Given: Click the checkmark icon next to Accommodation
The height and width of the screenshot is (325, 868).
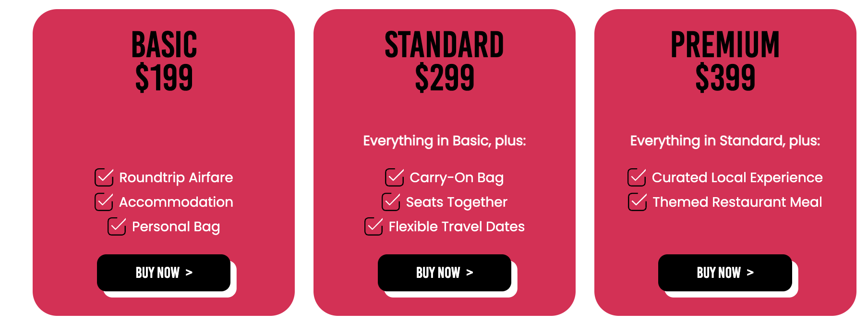Looking at the screenshot, I should pyautogui.click(x=104, y=202).
